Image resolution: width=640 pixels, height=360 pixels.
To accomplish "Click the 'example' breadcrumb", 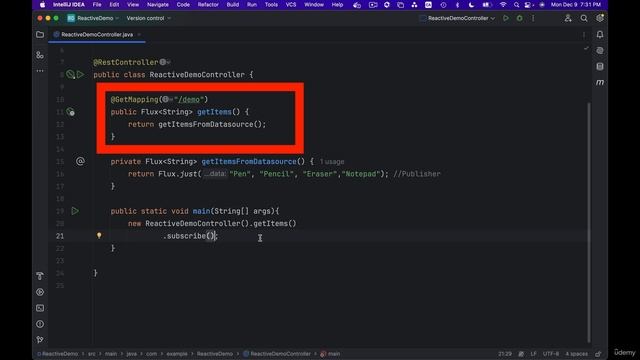I will (x=177, y=354).
